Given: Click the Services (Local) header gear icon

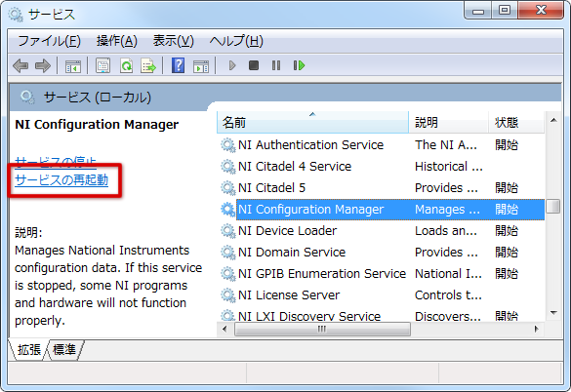Looking at the screenshot, I should coord(27,98).
